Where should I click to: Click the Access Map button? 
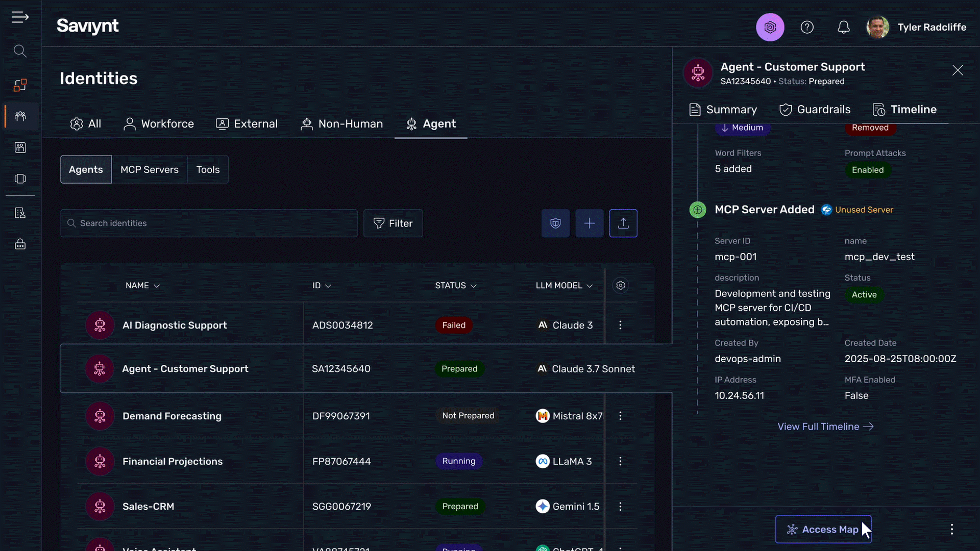(x=823, y=530)
